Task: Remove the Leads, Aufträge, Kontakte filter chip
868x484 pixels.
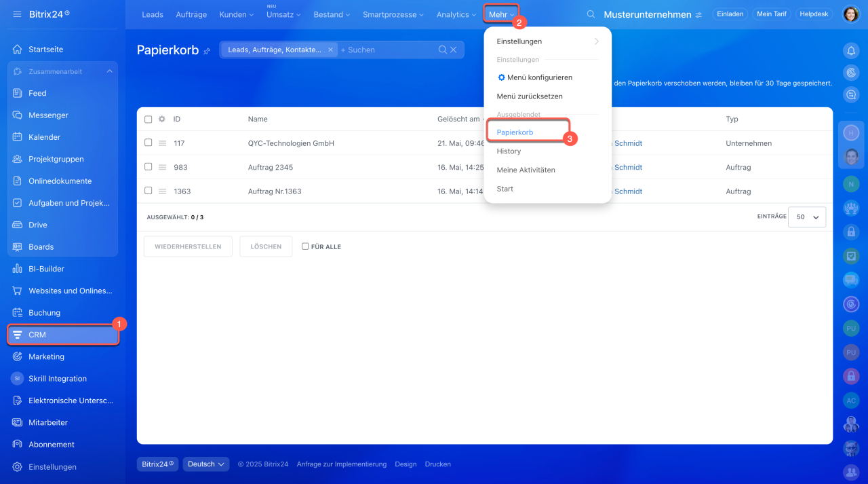Action: tap(330, 50)
